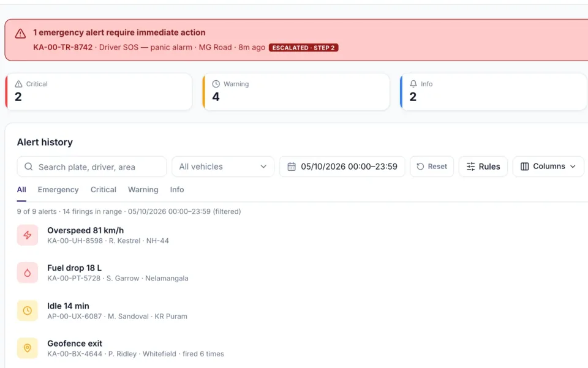Click the ESCALATED · STEP 2 badge

(x=303, y=48)
